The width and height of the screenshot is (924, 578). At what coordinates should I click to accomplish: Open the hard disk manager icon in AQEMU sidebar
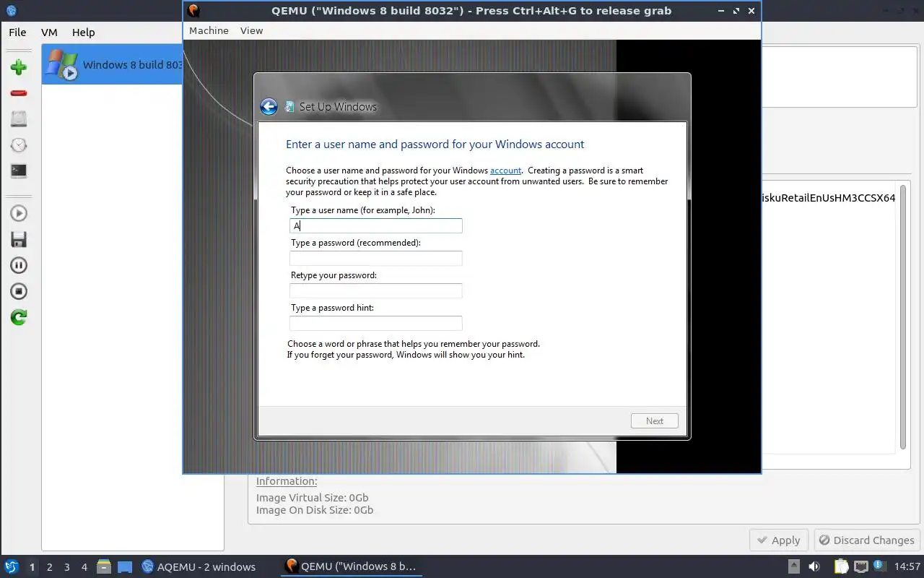(x=19, y=119)
